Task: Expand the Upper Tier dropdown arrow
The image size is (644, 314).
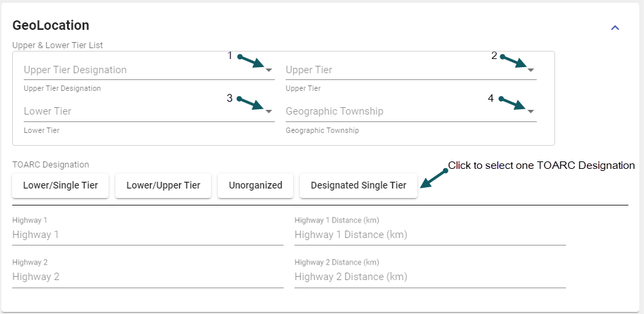Action: click(531, 70)
